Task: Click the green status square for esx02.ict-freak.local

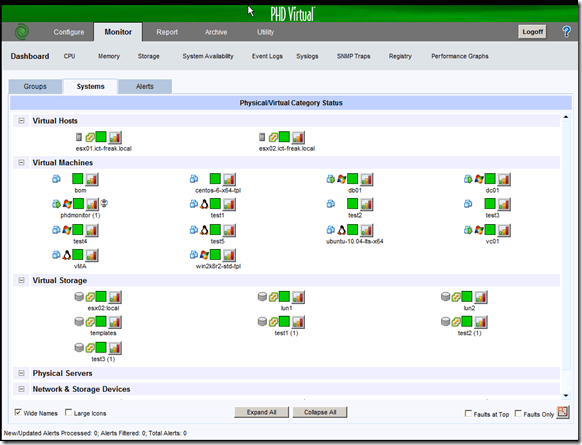Action: [284, 137]
